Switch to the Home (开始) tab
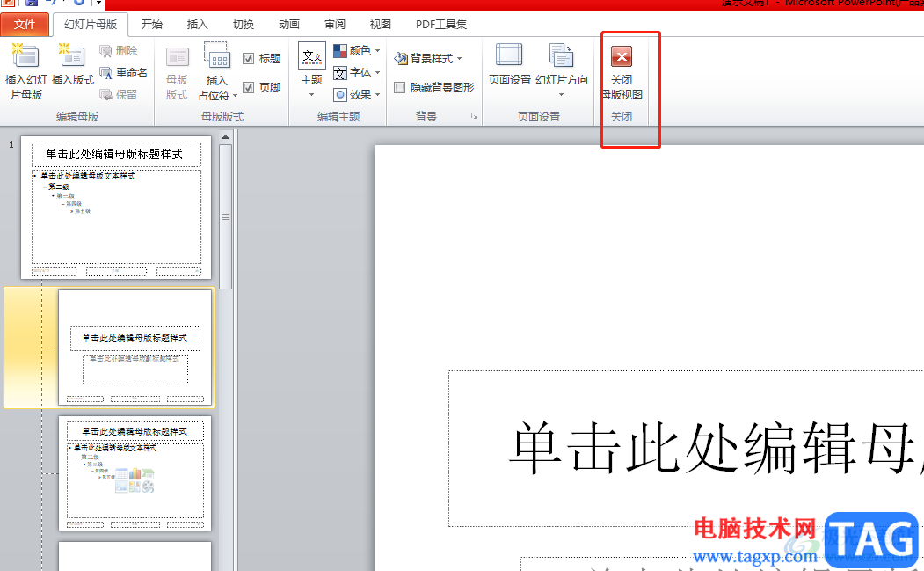The image size is (924, 571). click(x=152, y=24)
